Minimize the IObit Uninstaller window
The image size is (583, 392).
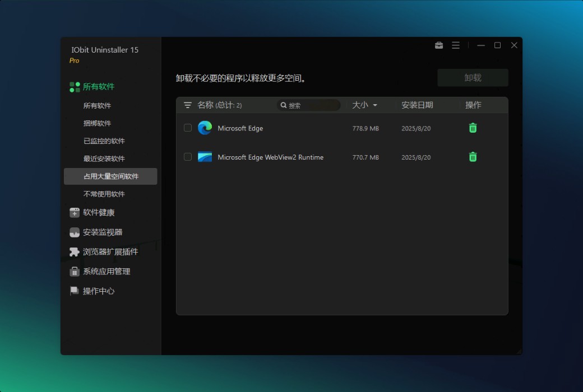pyautogui.click(x=481, y=45)
